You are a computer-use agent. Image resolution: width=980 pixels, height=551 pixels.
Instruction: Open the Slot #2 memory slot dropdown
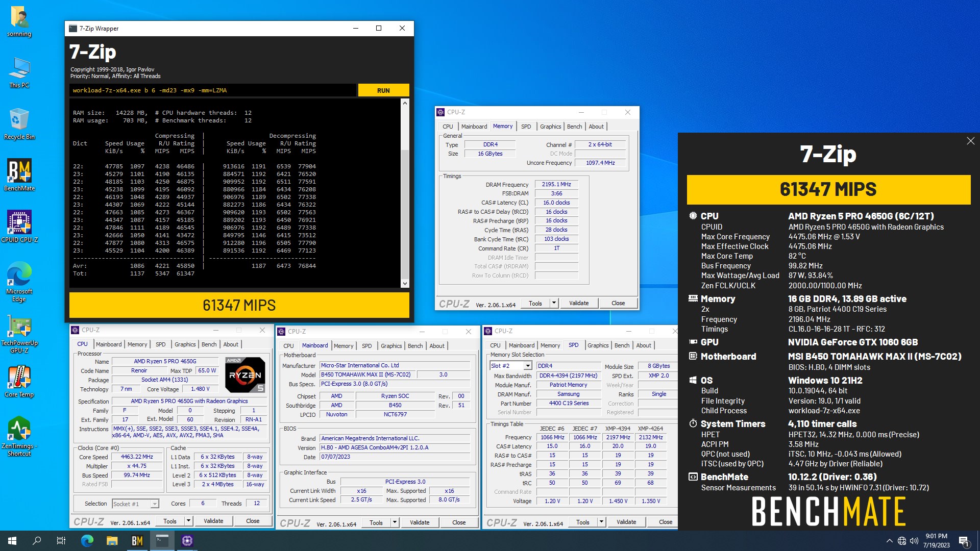511,366
